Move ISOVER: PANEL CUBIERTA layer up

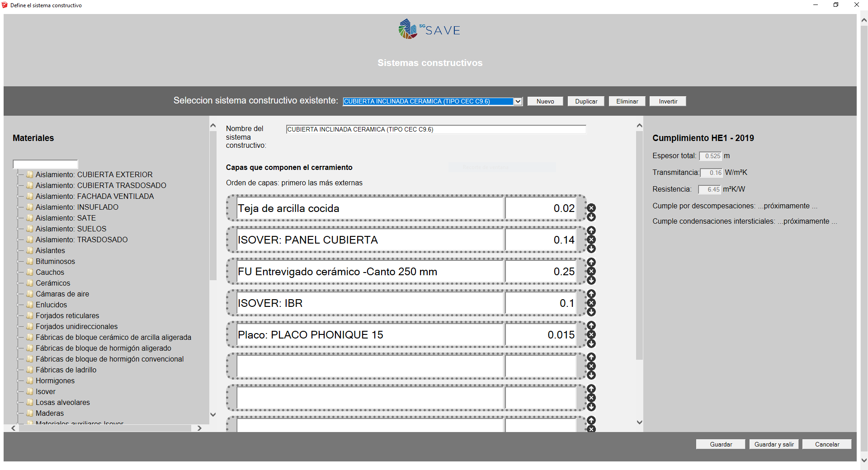pyautogui.click(x=591, y=230)
